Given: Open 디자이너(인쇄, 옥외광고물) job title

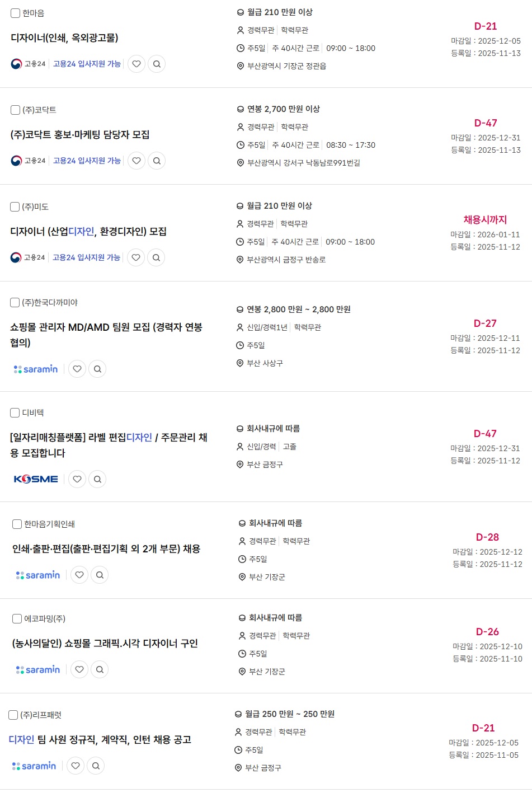Looking at the screenshot, I should [x=64, y=38].
